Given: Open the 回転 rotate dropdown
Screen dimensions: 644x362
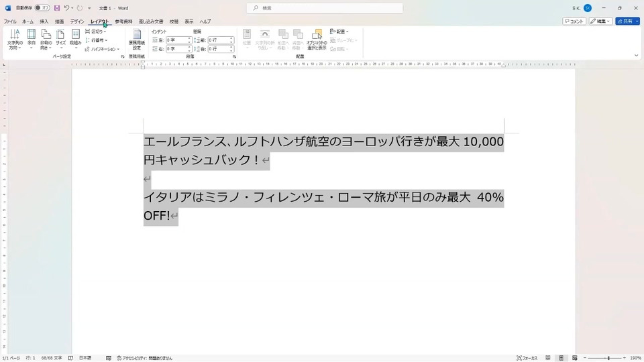Looking at the screenshot, I should point(339,49).
